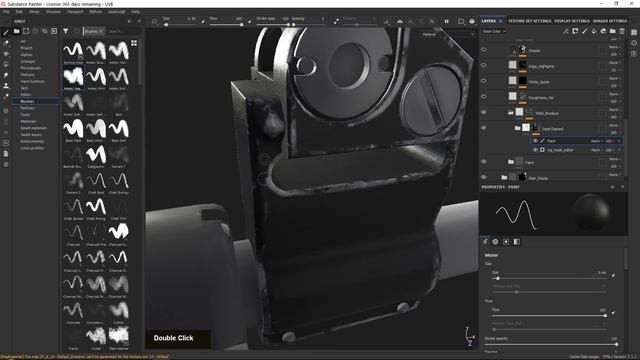The height and width of the screenshot is (360, 640).
Task: Click Add smart material icon in Layers
Action: tap(603, 31)
